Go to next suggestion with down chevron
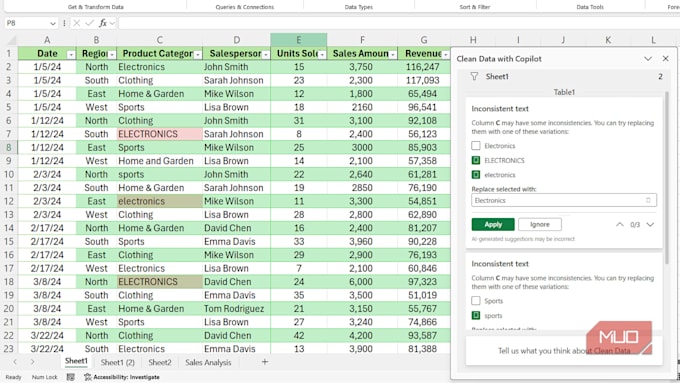The width and height of the screenshot is (680, 383). pos(650,225)
